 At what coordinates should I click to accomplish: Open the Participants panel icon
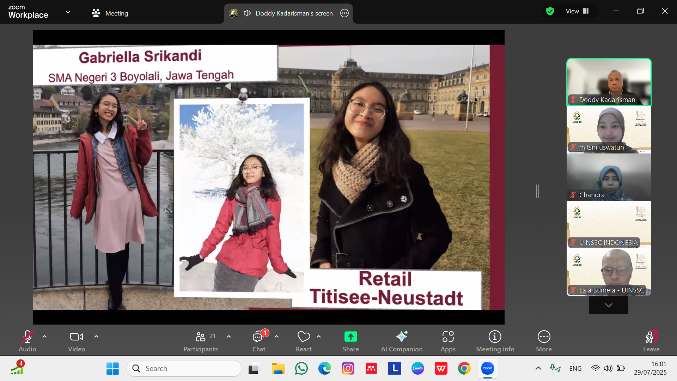pos(200,337)
